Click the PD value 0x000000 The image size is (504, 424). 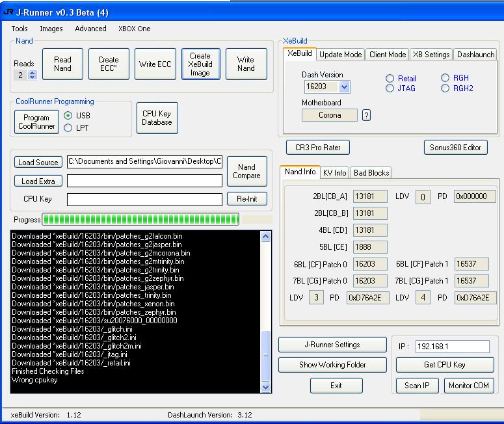(475, 196)
